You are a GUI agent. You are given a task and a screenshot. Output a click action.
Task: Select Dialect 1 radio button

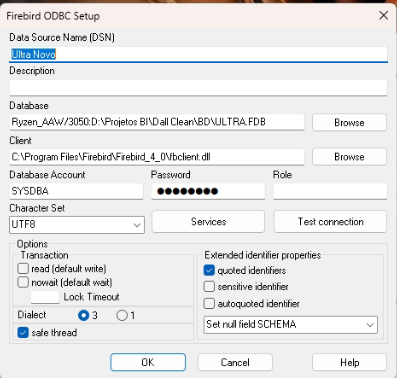click(122, 315)
